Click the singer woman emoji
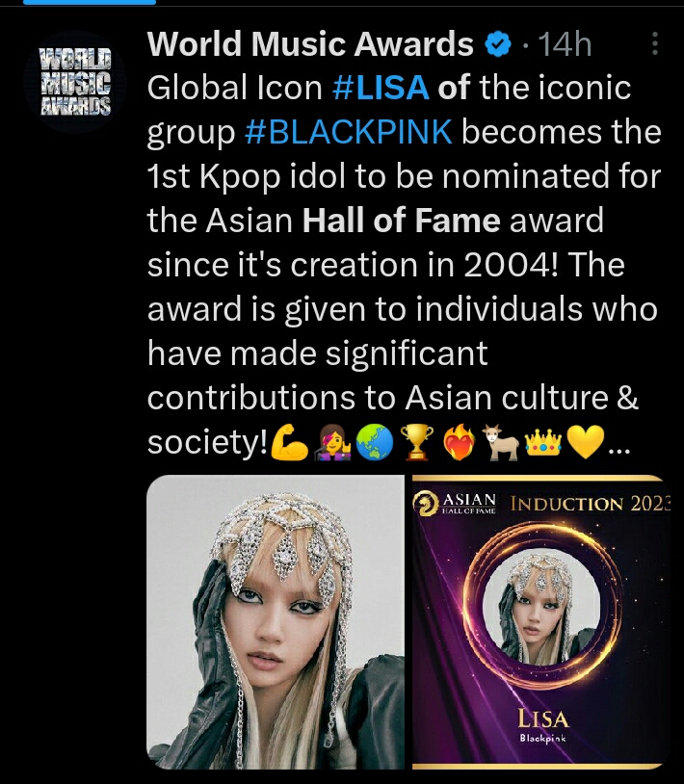This screenshot has width=684, height=784. [x=332, y=442]
